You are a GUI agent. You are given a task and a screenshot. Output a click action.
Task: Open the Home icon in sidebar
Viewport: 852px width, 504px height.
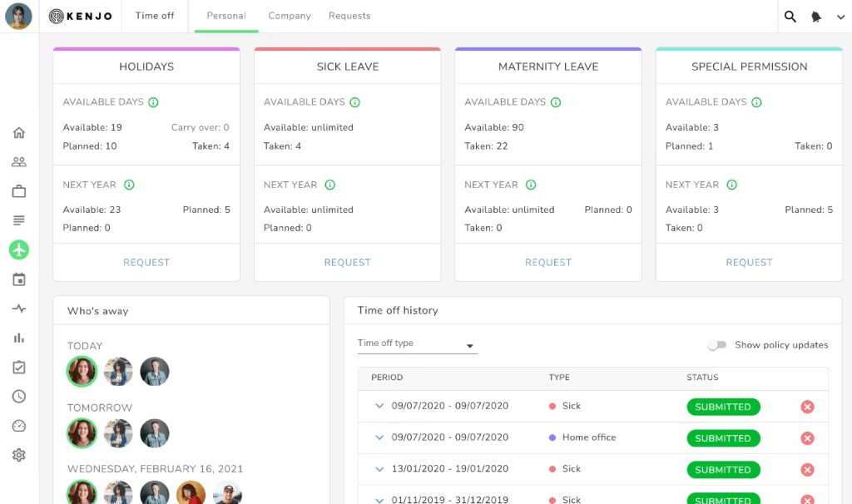point(19,132)
